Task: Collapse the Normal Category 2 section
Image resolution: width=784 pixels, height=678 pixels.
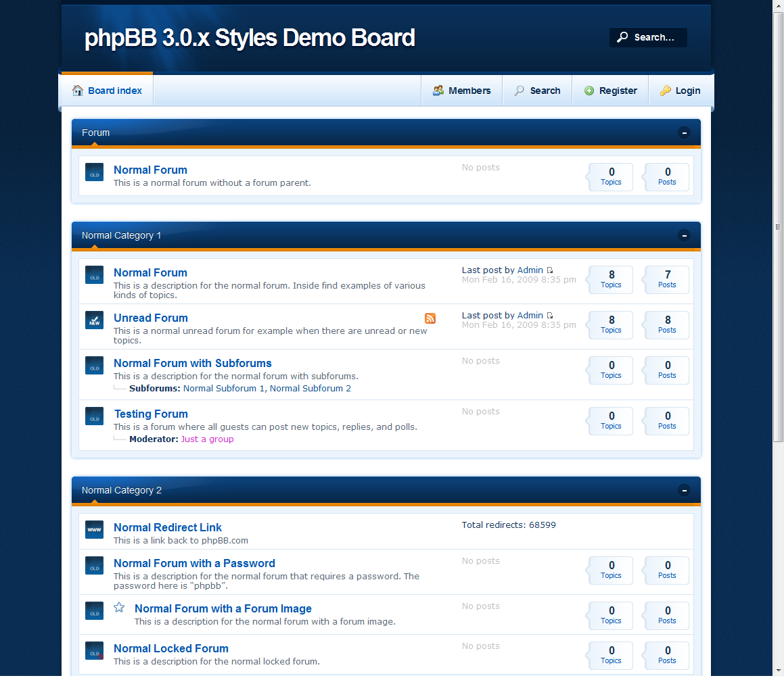Action: (x=685, y=490)
